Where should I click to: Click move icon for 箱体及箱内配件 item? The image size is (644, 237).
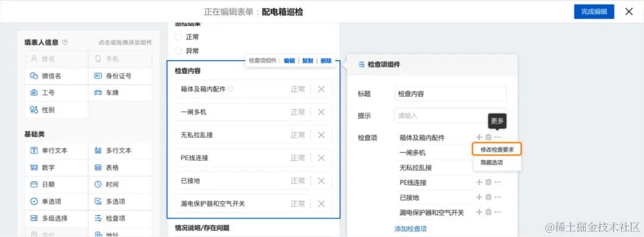coord(479,138)
